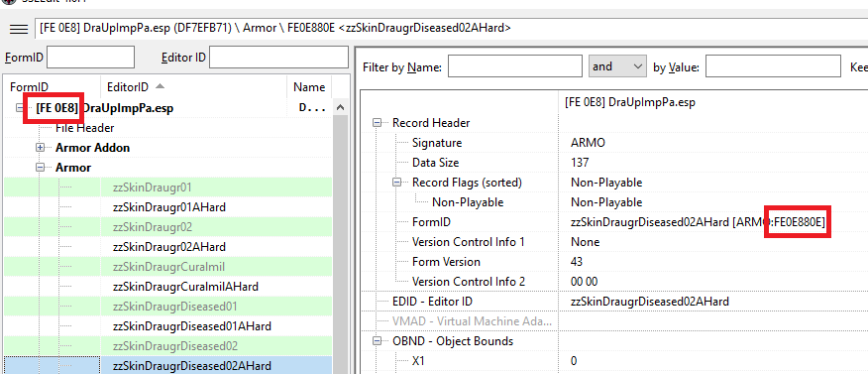Click the Non-Playable flag child row

click(x=468, y=202)
